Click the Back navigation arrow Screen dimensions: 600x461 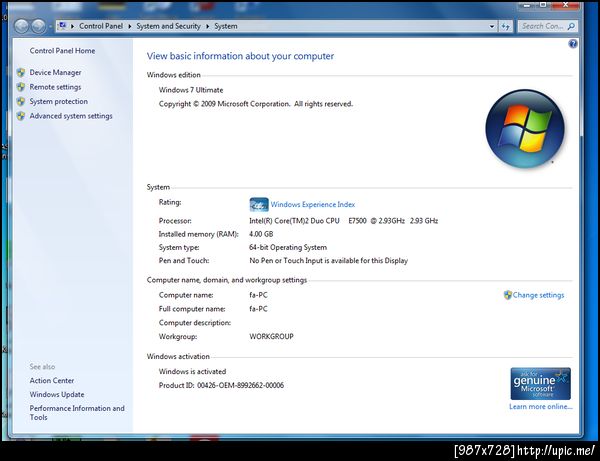tap(22, 26)
